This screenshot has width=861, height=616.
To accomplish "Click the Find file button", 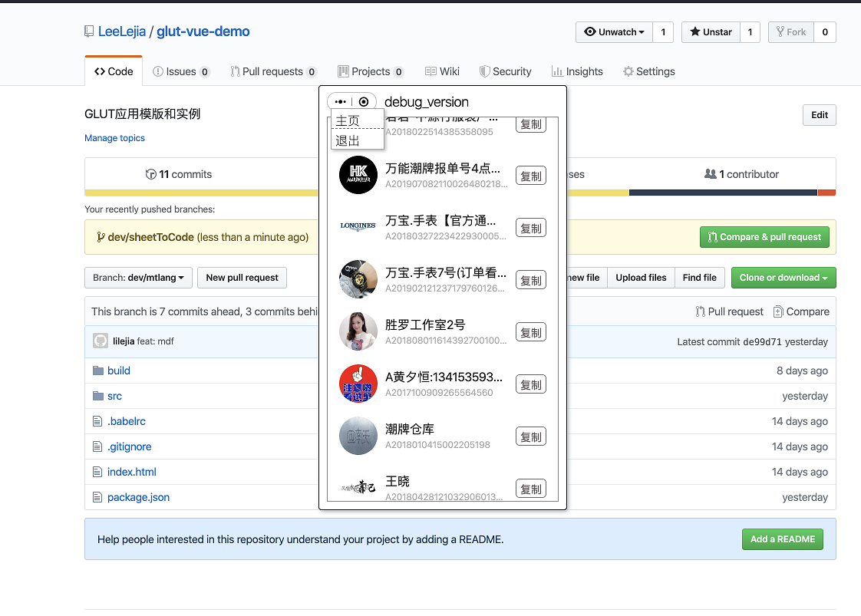I will tap(700, 278).
